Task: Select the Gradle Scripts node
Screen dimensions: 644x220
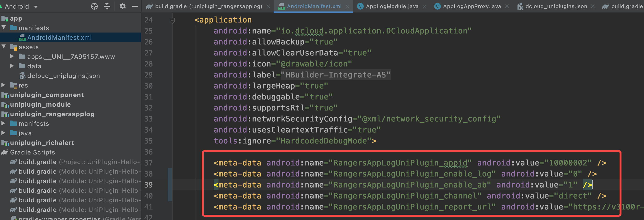Action: 32,152
